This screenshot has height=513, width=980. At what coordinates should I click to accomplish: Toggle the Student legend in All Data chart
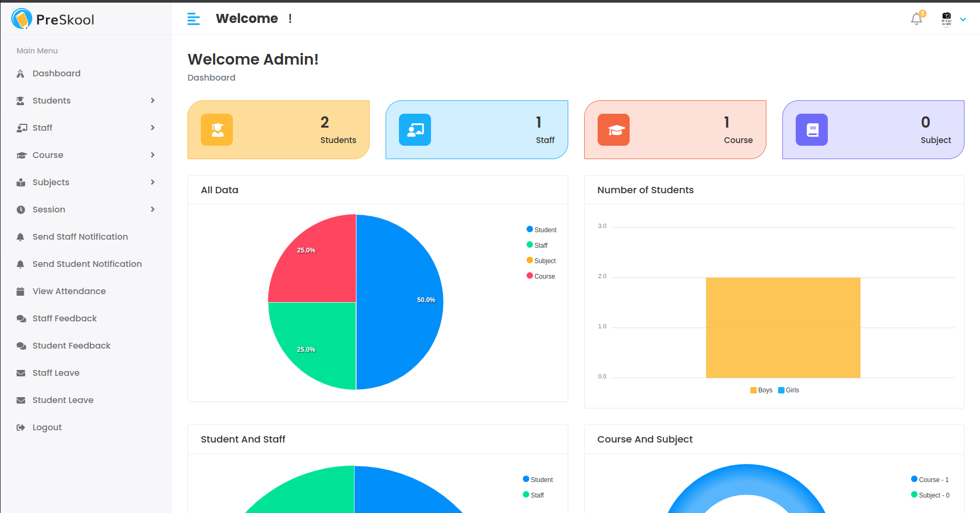click(x=541, y=230)
